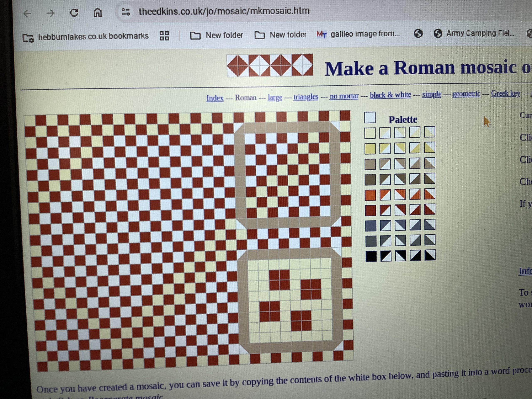Open the triangles mosaic link
532x399 pixels.
[306, 97]
